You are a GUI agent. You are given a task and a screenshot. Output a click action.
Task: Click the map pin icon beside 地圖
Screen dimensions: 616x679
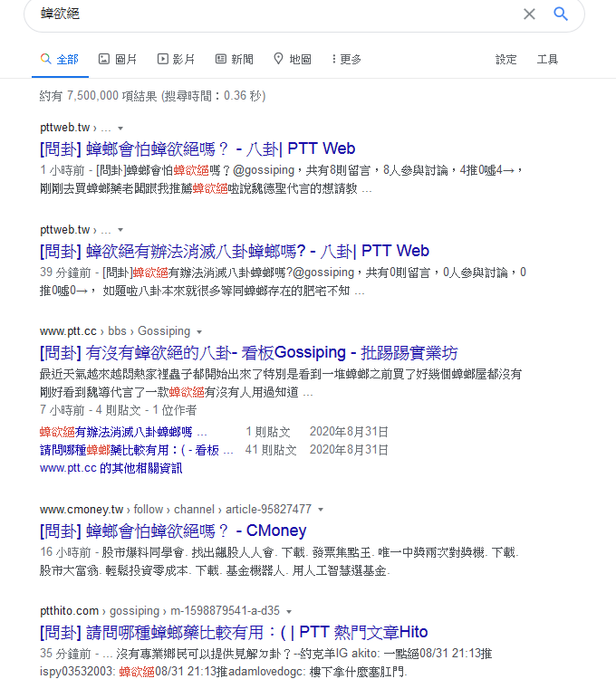click(x=278, y=59)
